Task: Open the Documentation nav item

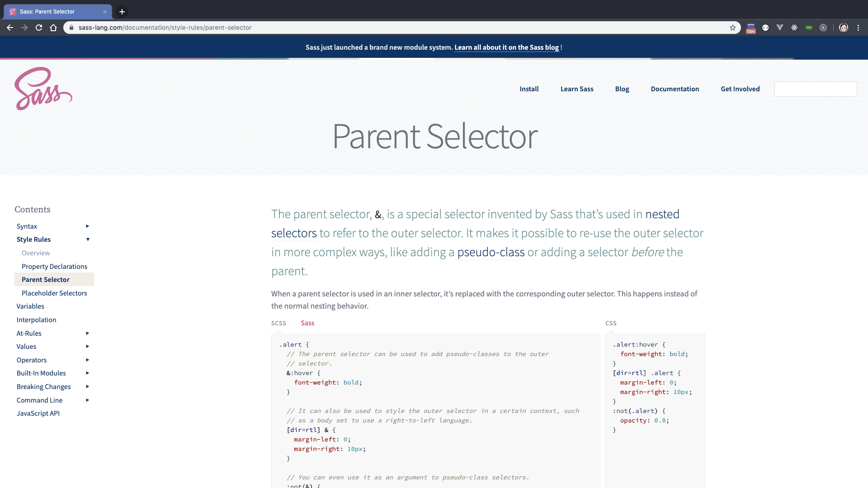Action: pos(675,89)
